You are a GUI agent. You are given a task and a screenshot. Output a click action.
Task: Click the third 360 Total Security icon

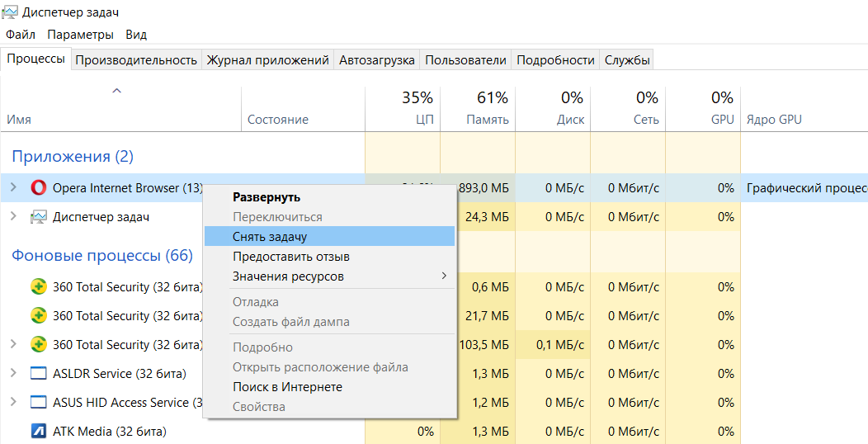(x=38, y=345)
